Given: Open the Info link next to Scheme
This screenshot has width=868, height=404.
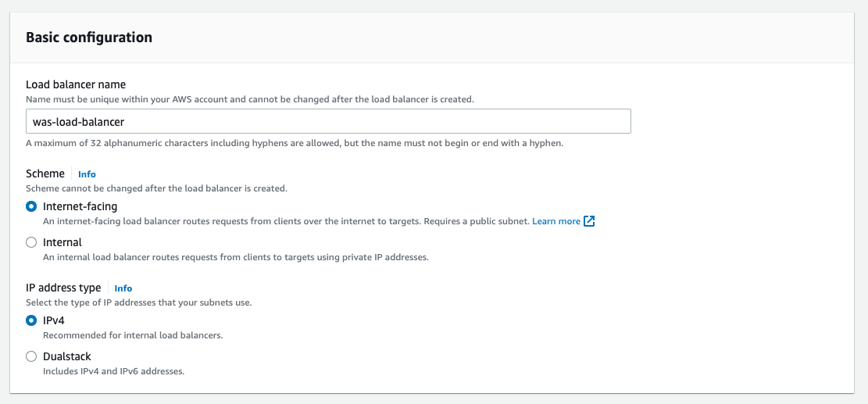Looking at the screenshot, I should click(x=87, y=173).
